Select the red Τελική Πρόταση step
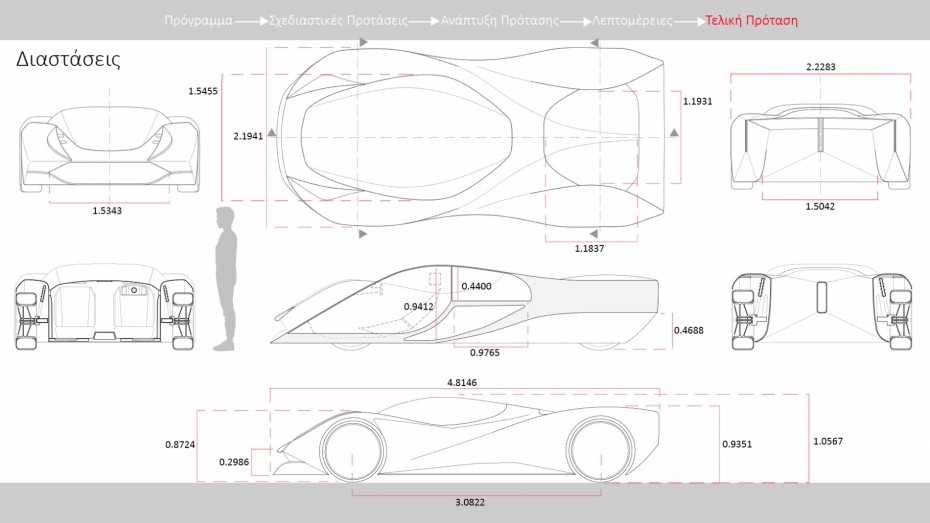Screen dimensions: 930x523 [x=751, y=21]
